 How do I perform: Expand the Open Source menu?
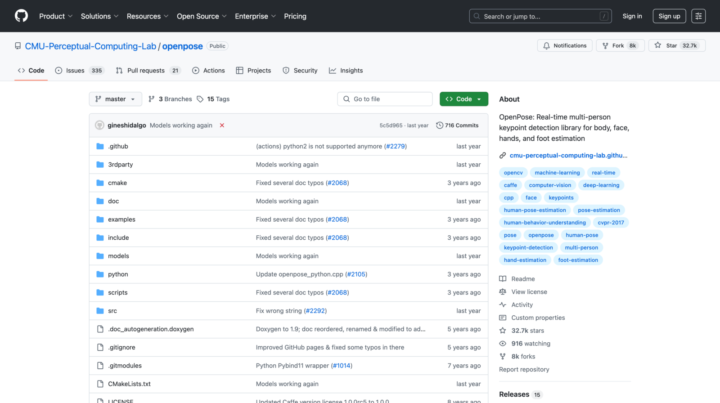pos(202,16)
